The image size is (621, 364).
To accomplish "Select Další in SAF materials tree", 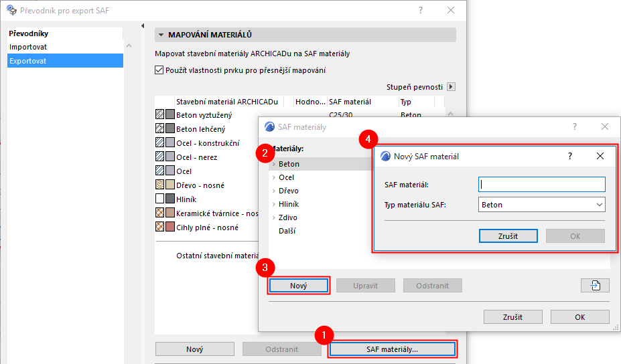I will point(287,231).
